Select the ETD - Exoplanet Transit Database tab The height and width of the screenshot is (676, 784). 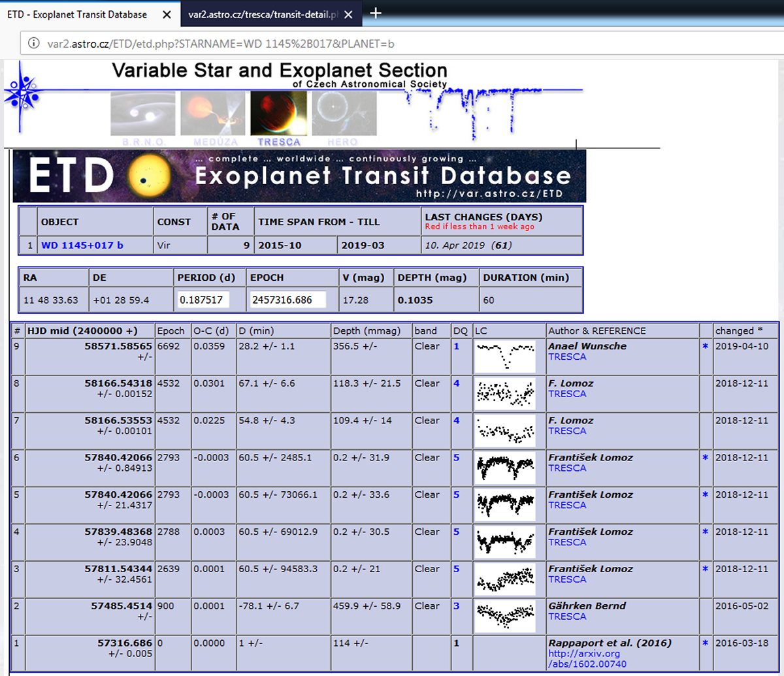pyautogui.click(x=78, y=14)
